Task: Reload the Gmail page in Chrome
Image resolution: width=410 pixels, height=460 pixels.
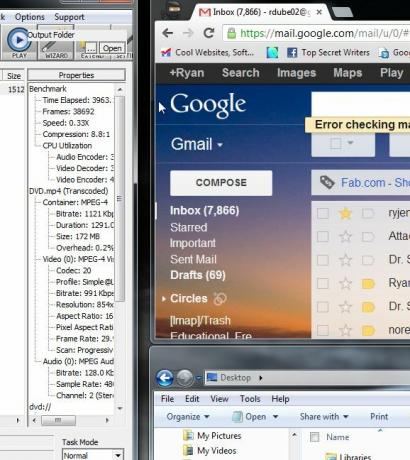Action: (x=209, y=33)
